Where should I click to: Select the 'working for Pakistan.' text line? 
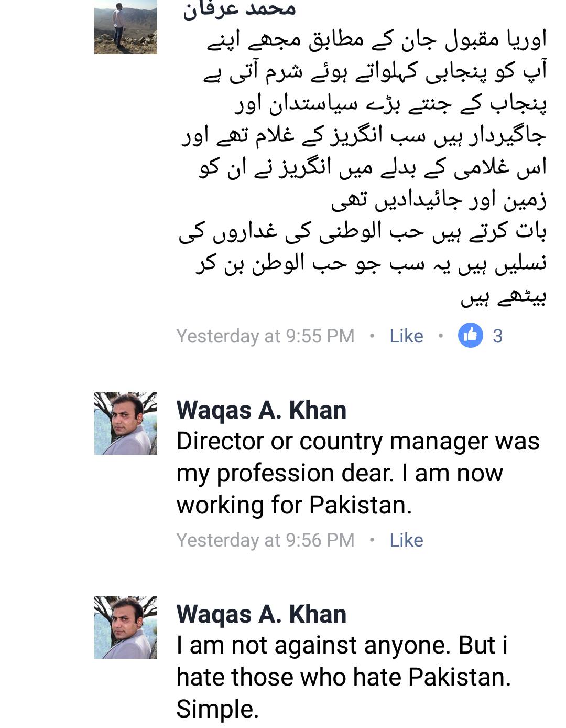pyautogui.click(x=294, y=505)
